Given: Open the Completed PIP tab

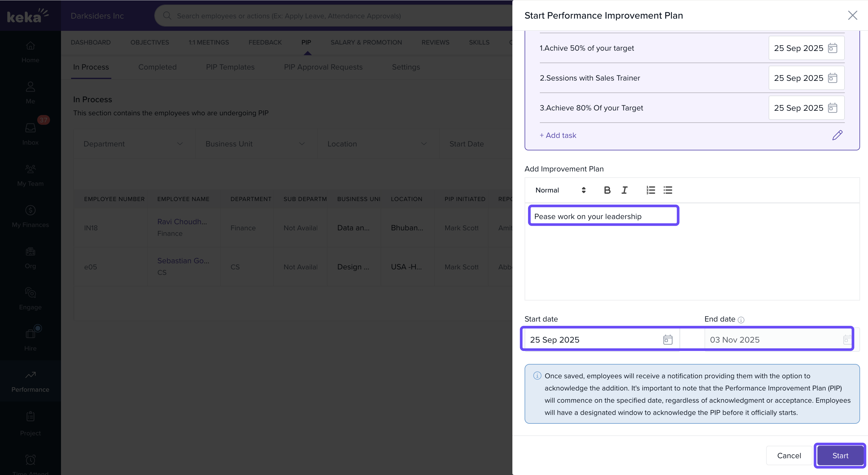Looking at the screenshot, I should click(157, 67).
